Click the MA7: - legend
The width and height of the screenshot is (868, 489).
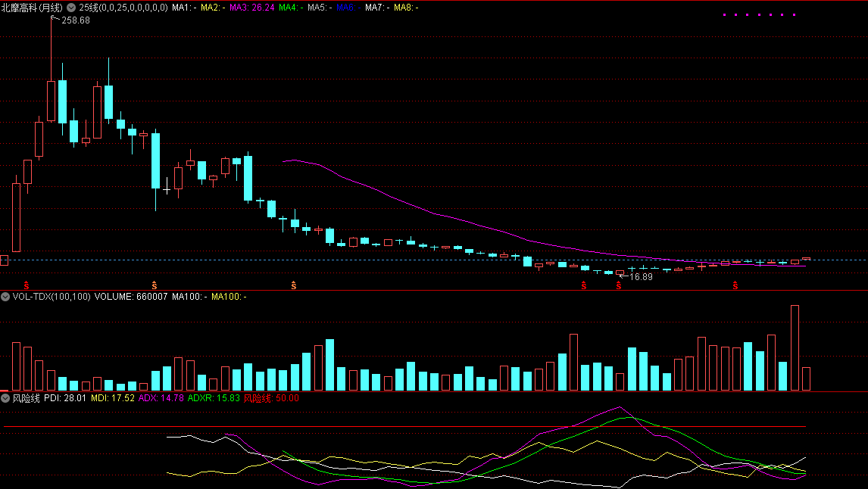[x=377, y=8]
